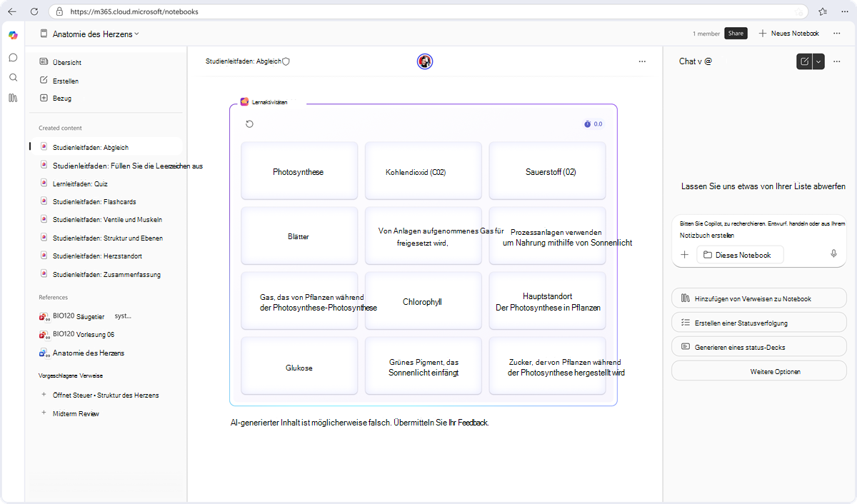Click the shield icon beside Studienleitfaden: Abgleich

click(x=286, y=61)
